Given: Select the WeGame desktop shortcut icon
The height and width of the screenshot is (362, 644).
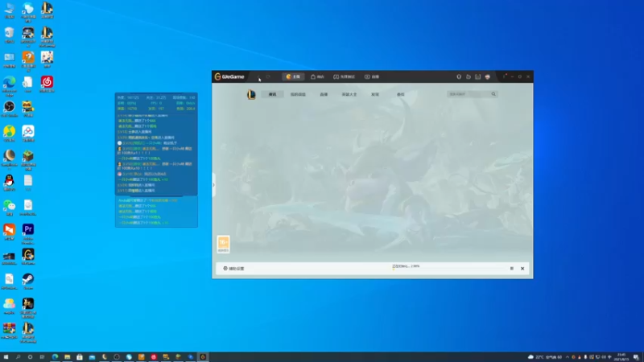Looking at the screenshot, I should 28,257.
